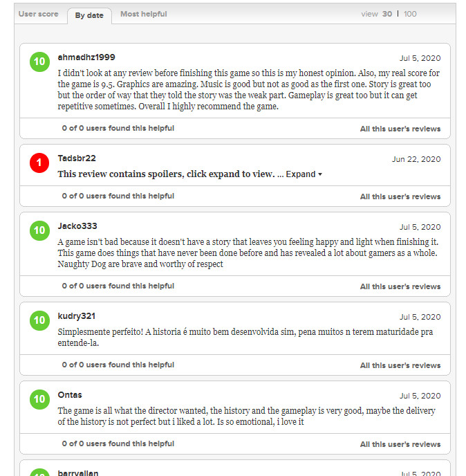Click Tadsbr22's red score 1 badge
This screenshot has width=466, height=476.
coord(39,163)
